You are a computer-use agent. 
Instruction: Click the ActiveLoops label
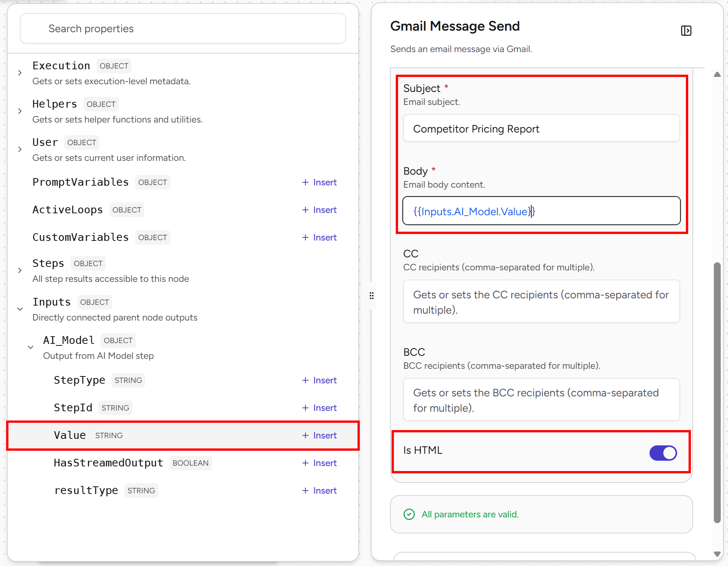[x=68, y=210]
